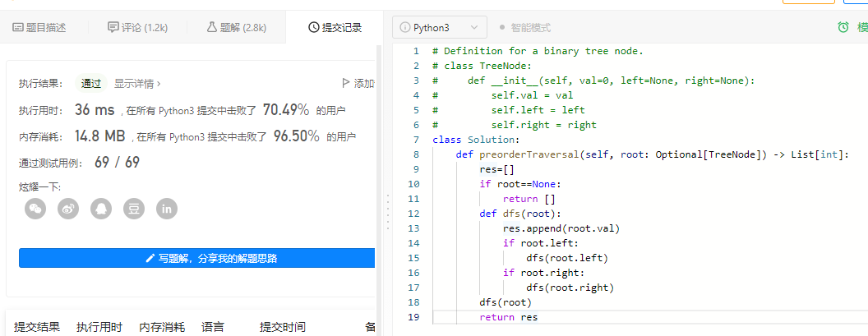This screenshot has width=868, height=336.
Task: Click the 'if root==None:' code line
Action: pyautogui.click(x=520, y=184)
